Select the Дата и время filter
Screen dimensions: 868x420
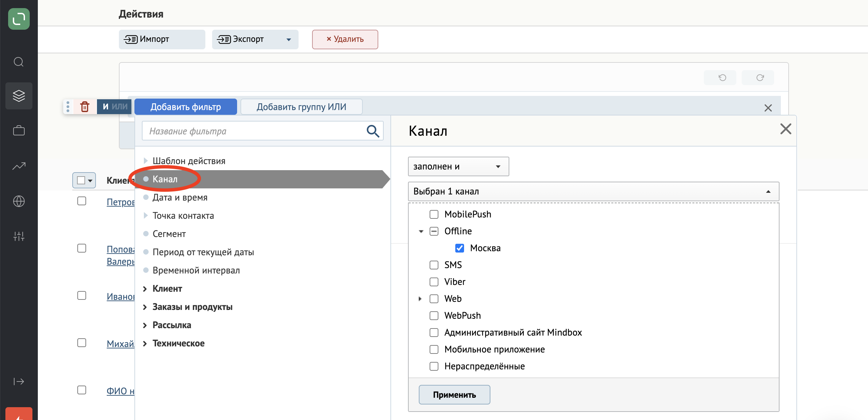(x=180, y=197)
